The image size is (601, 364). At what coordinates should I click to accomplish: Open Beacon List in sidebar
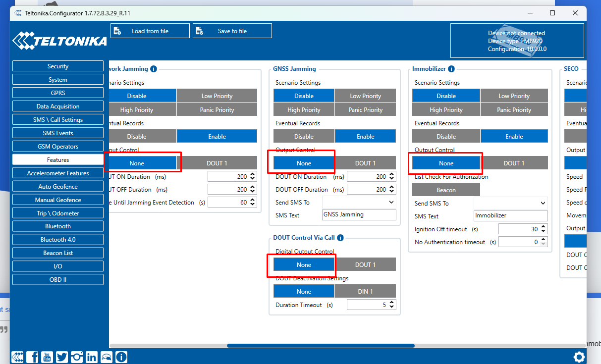[x=58, y=253]
